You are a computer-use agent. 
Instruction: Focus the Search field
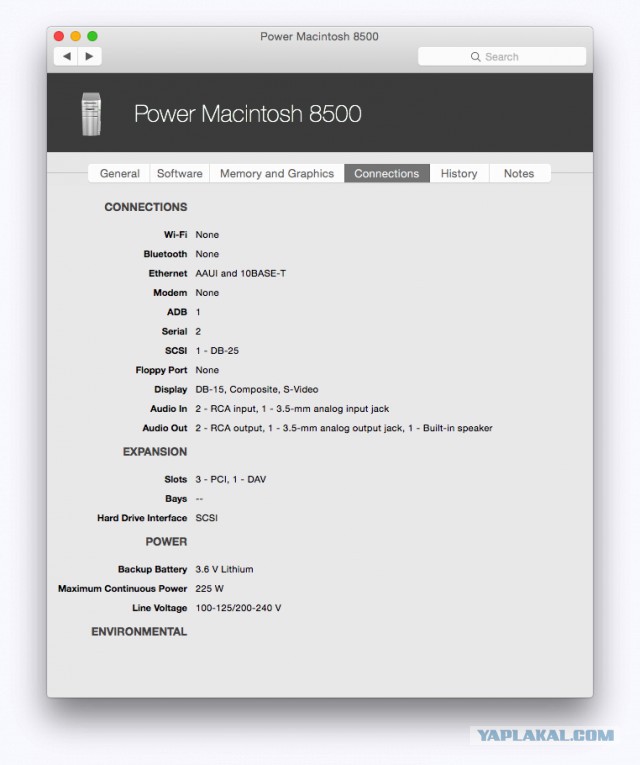(501, 57)
